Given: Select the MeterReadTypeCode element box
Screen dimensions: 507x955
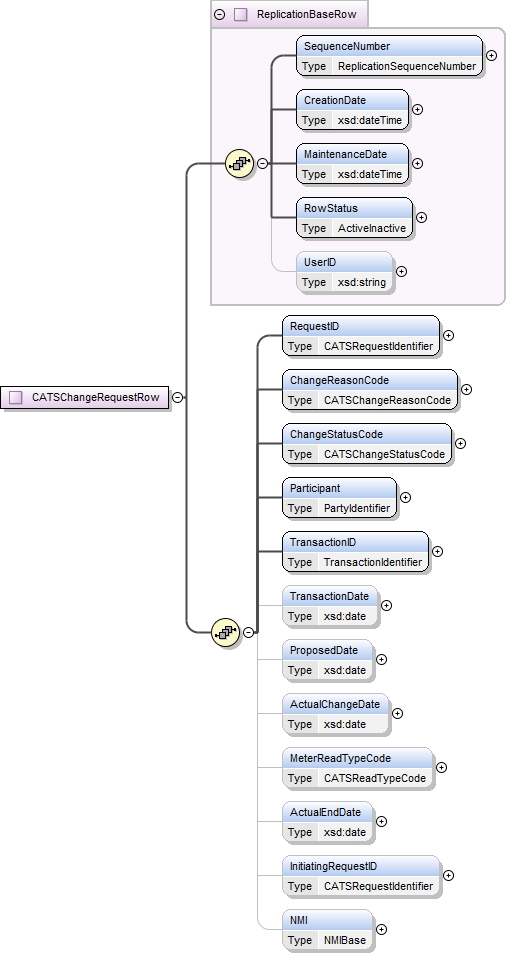Looking at the screenshot, I should coord(357,767).
